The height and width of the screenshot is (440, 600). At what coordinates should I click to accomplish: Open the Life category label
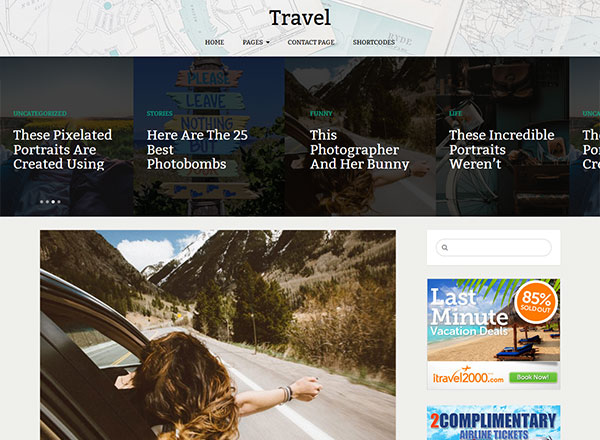pos(455,113)
